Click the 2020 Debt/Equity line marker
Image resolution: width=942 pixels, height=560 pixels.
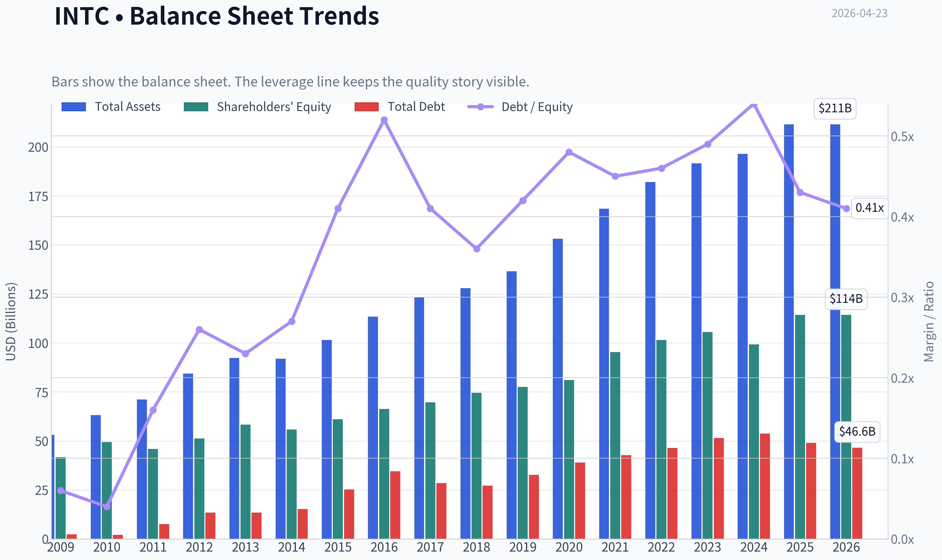click(x=569, y=153)
